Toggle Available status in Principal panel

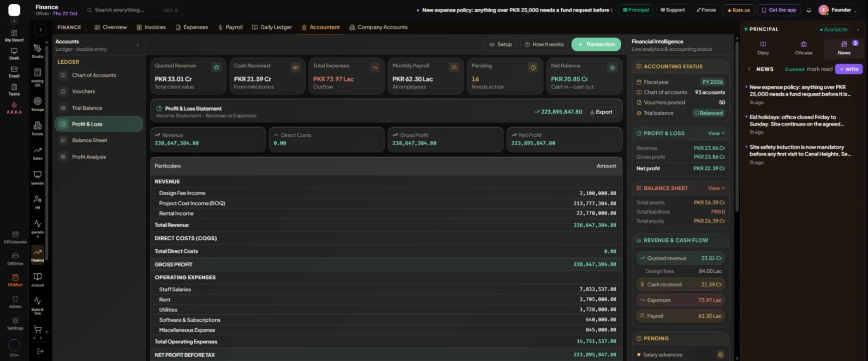click(x=833, y=30)
